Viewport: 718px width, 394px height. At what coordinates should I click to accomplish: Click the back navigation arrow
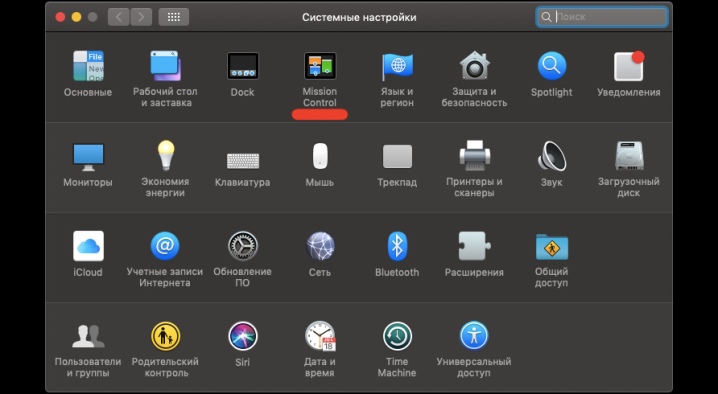(119, 17)
